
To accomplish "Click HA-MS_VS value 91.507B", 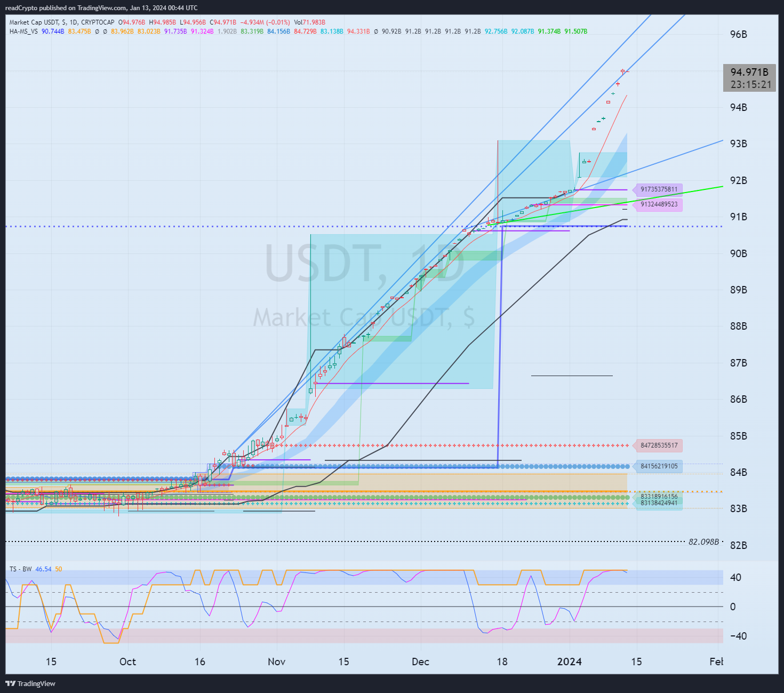I will pyautogui.click(x=576, y=31).
